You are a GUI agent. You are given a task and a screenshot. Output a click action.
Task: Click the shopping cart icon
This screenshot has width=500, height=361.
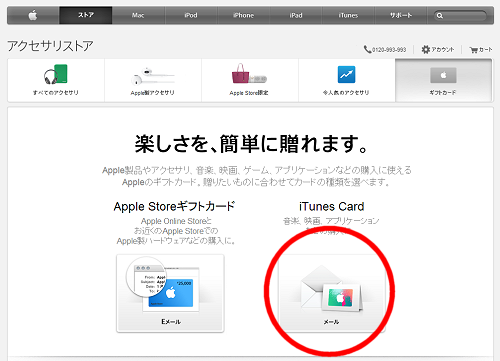click(474, 50)
